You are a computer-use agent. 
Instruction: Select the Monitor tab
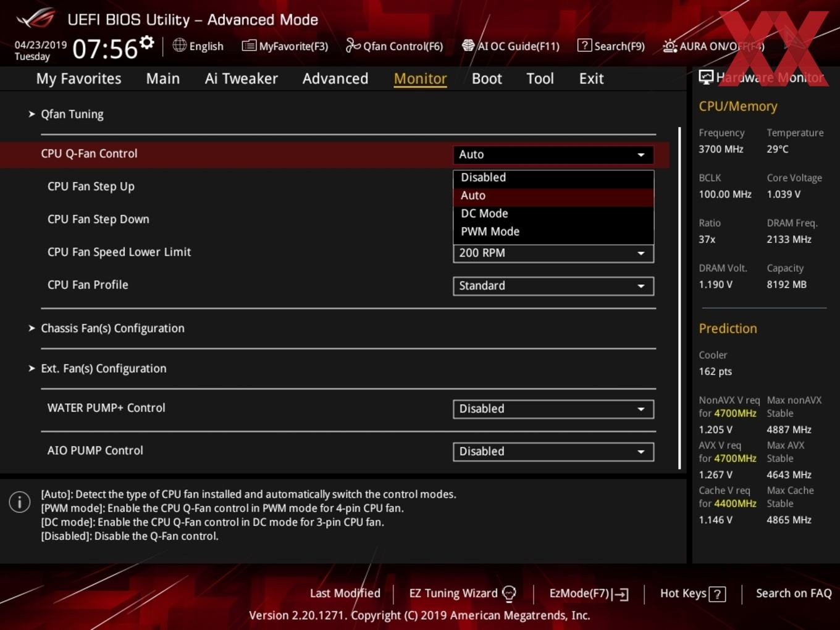pos(420,78)
